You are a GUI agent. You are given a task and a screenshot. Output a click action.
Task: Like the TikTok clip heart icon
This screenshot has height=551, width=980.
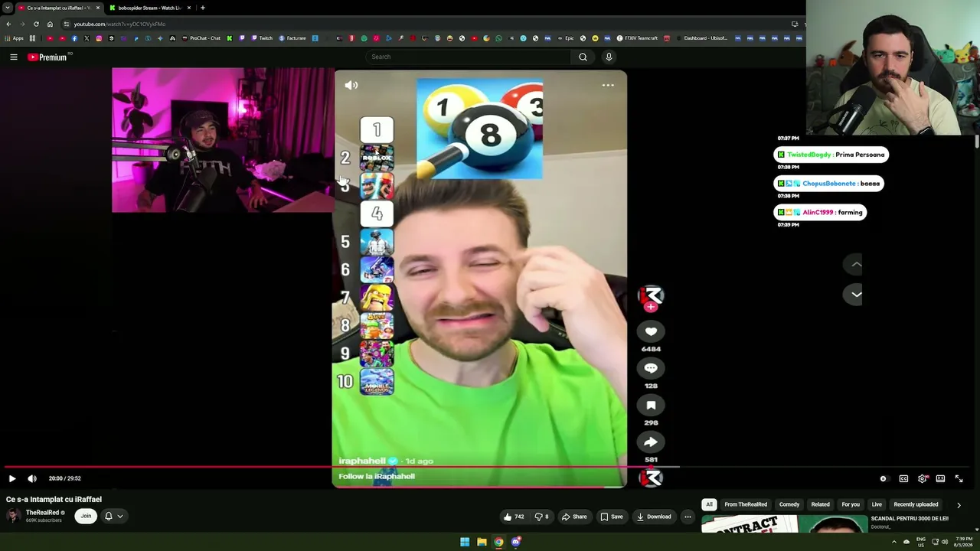(x=651, y=331)
